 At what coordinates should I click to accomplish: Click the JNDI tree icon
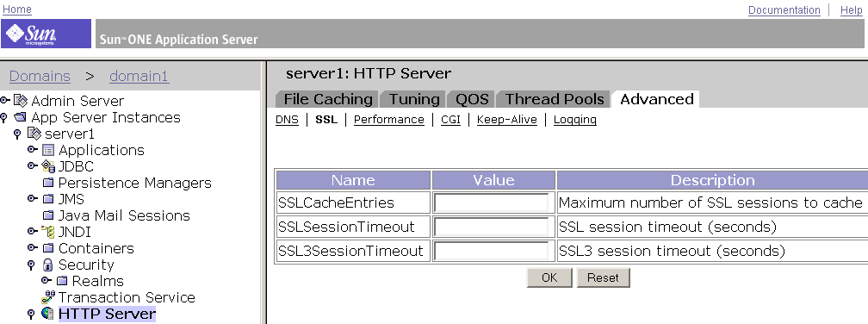[48, 232]
